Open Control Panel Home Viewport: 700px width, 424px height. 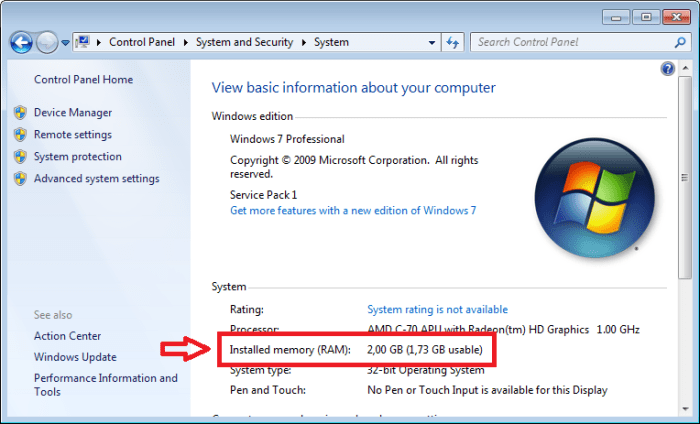pyautogui.click(x=83, y=79)
